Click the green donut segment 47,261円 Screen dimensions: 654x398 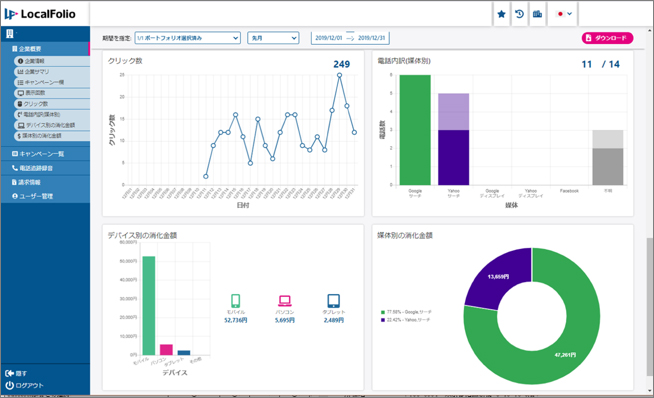point(565,355)
